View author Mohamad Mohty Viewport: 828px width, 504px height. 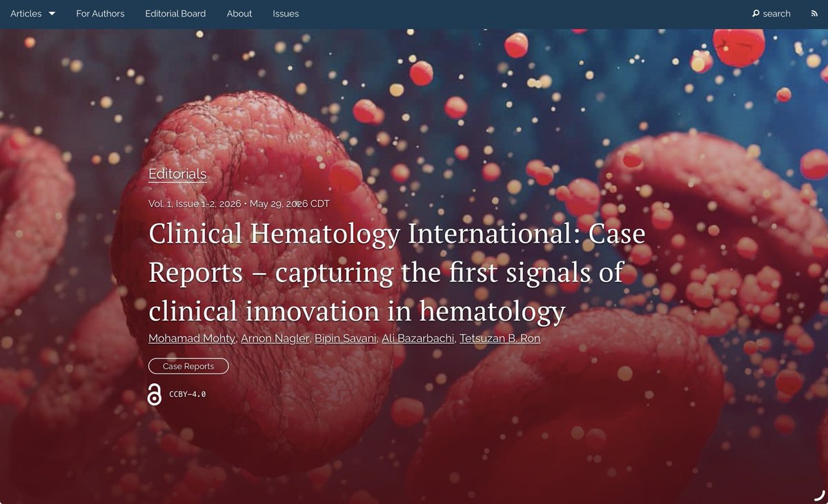point(191,339)
